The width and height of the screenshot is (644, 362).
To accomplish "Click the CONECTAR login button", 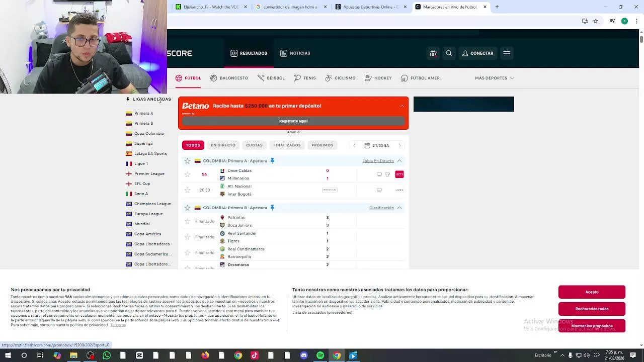I will [x=477, y=53].
